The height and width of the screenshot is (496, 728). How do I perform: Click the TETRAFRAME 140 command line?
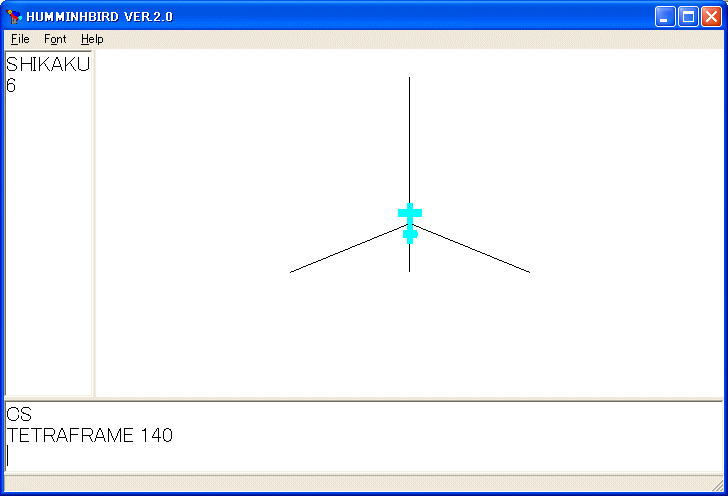tap(90, 435)
